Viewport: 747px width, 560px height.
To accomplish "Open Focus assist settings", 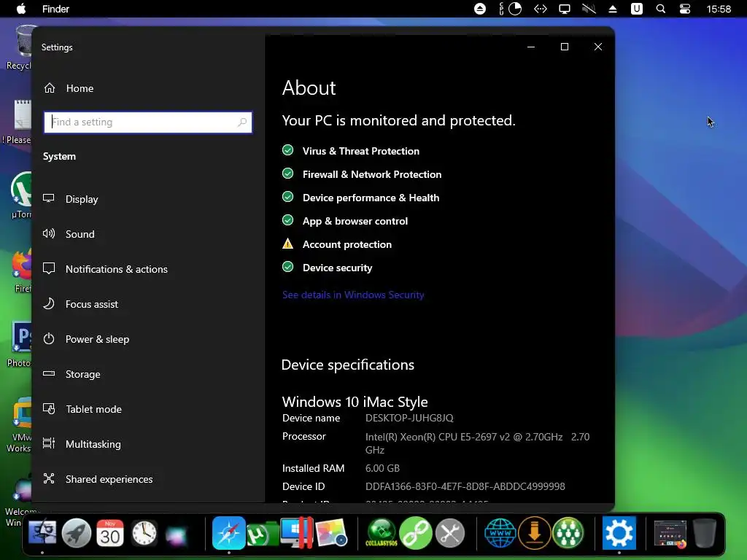I will click(80, 304).
